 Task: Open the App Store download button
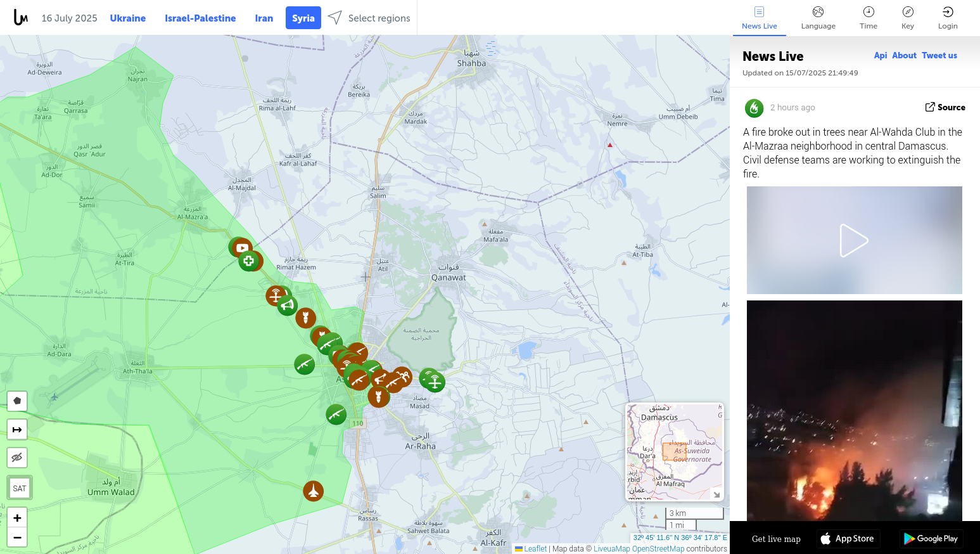(x=848, y=539)
